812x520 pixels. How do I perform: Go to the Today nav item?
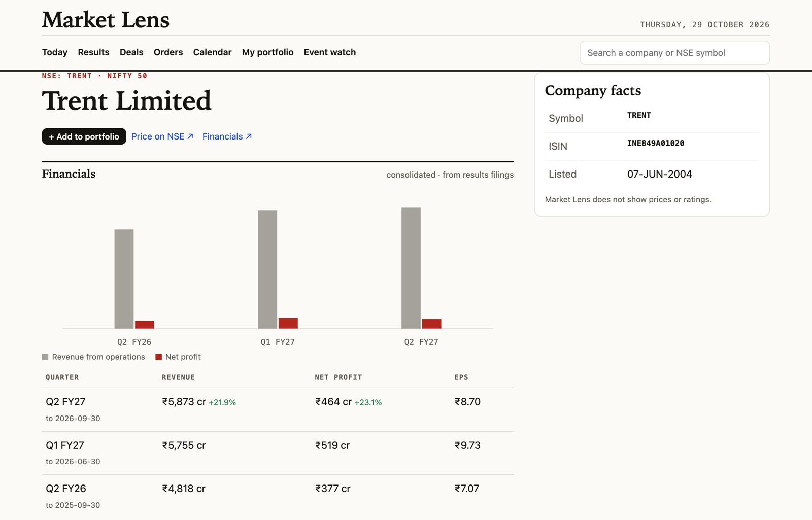click(x=55, y=52)
